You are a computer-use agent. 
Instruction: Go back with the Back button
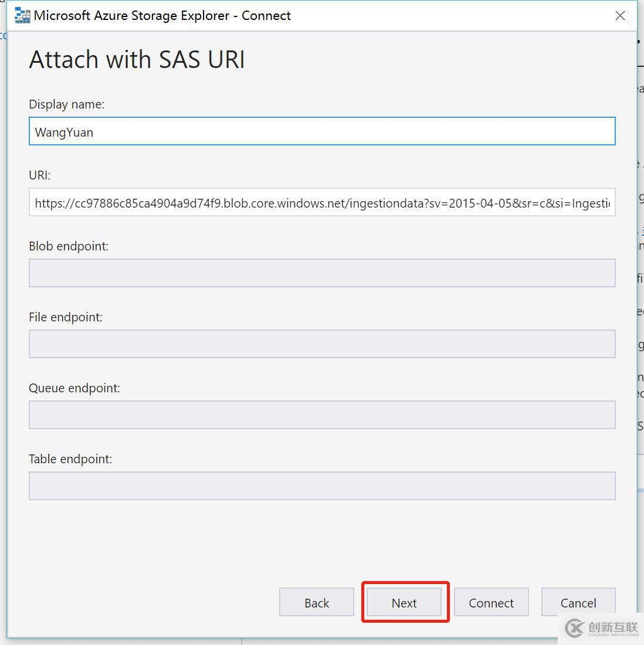point(317,602)
